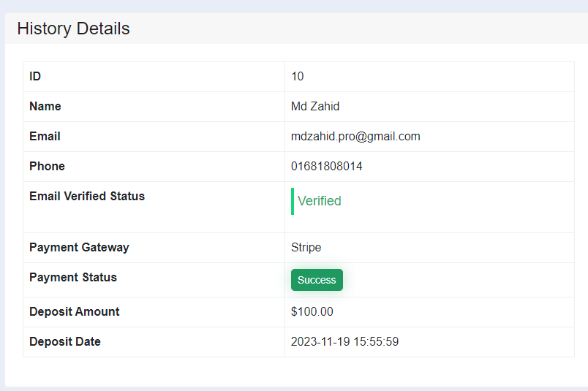
Task: Click the deposit date 2023-11-19 15:55:59
Action: coord(344,341)
